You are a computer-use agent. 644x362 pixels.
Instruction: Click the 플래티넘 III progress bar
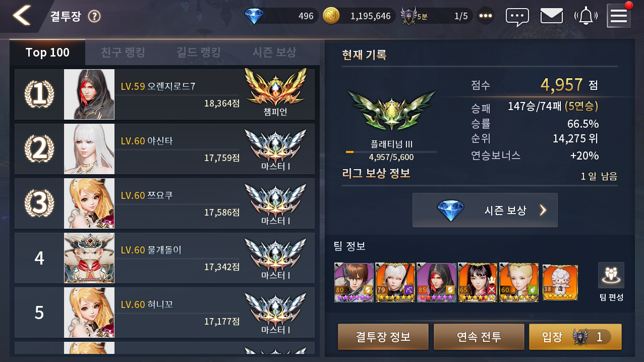point(391,151)
